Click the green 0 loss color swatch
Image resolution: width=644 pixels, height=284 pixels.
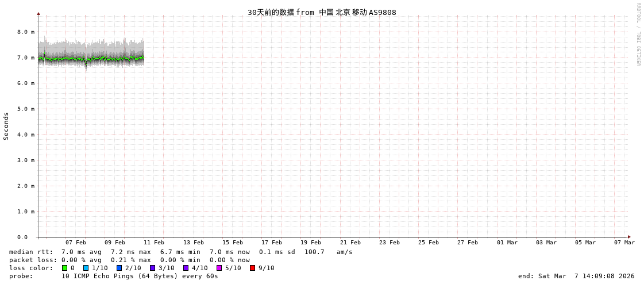click(64, 268)
